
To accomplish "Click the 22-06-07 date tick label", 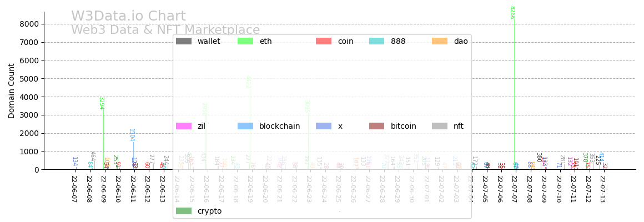I will [74, 189].
